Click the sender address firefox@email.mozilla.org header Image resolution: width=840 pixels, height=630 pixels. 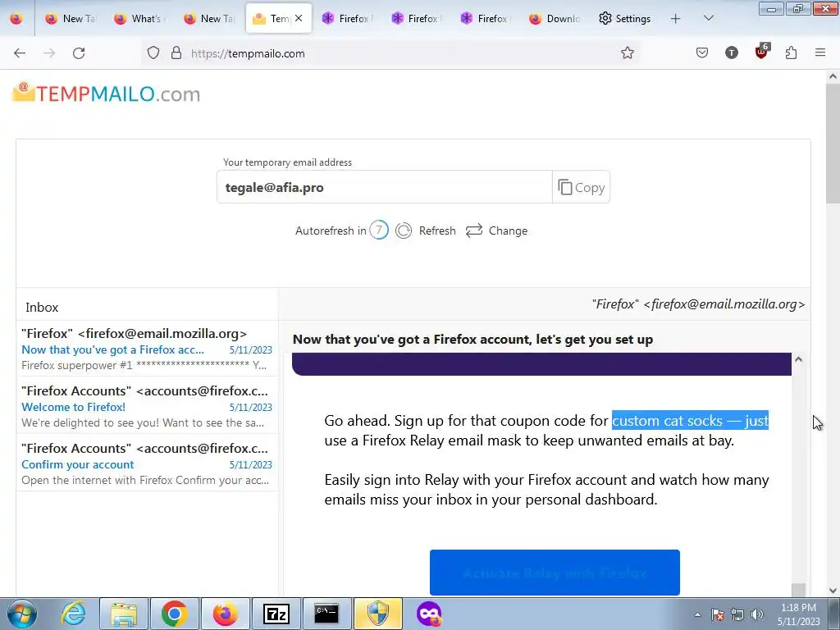698,304
